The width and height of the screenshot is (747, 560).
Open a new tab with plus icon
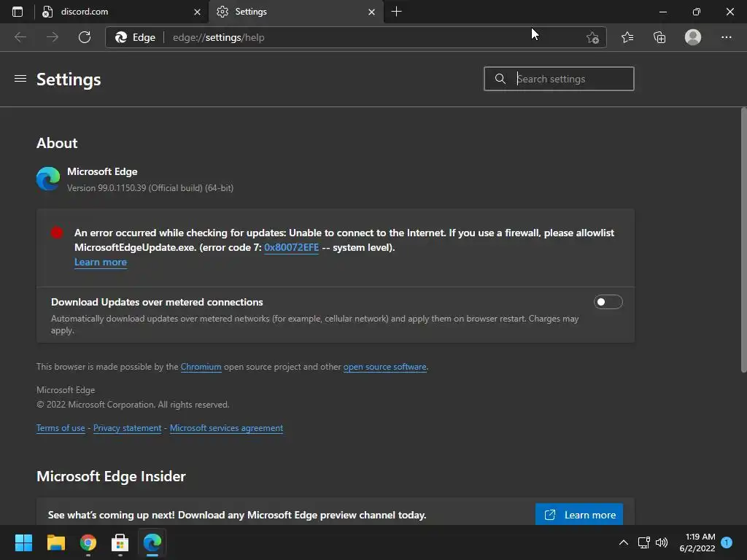pos(396,12)
